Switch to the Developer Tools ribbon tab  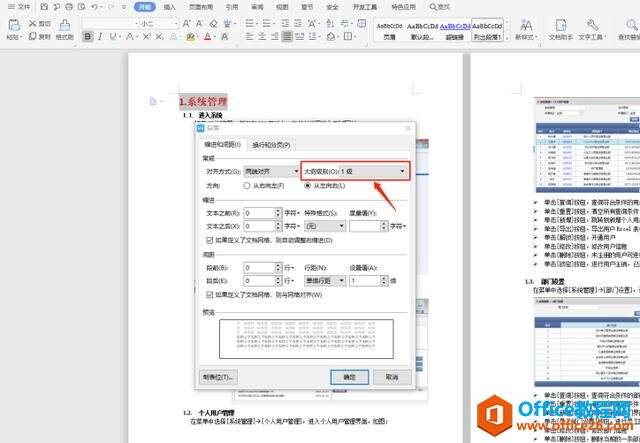click(365, 7)
